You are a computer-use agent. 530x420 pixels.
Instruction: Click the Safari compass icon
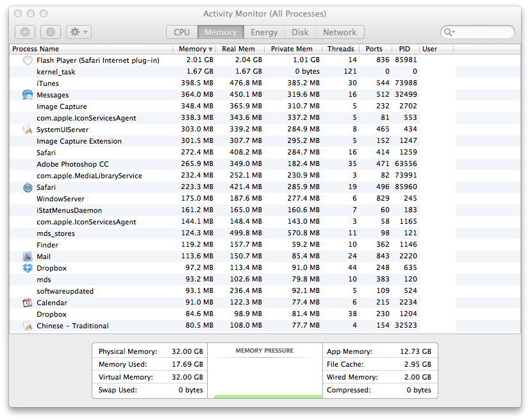[28, 187]
